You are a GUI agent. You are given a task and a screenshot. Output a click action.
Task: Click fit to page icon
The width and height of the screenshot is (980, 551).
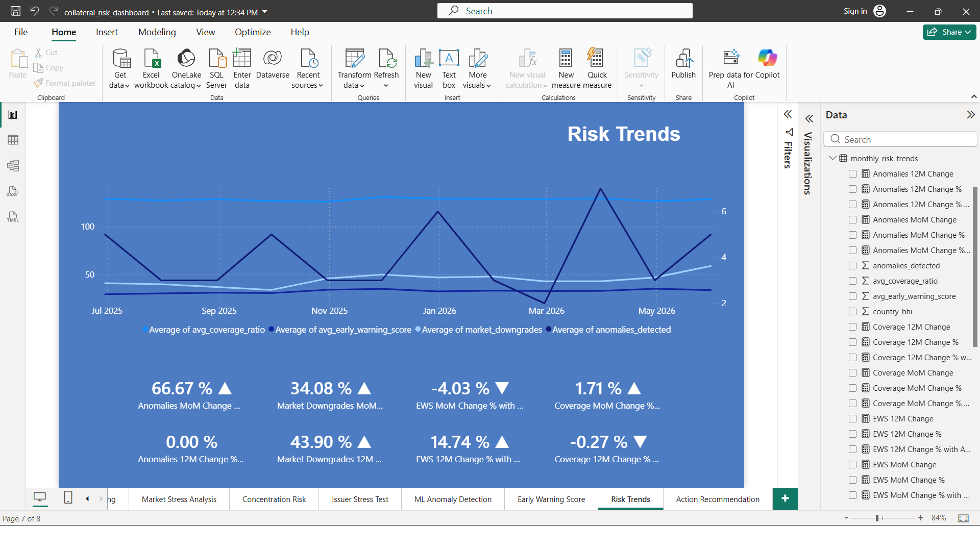point(963,518)
